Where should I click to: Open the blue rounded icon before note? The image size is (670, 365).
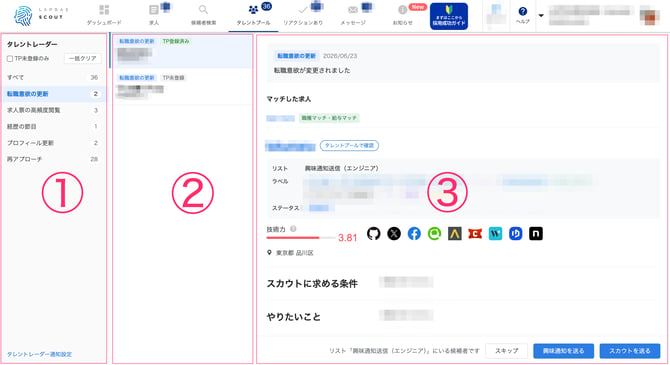516,233
